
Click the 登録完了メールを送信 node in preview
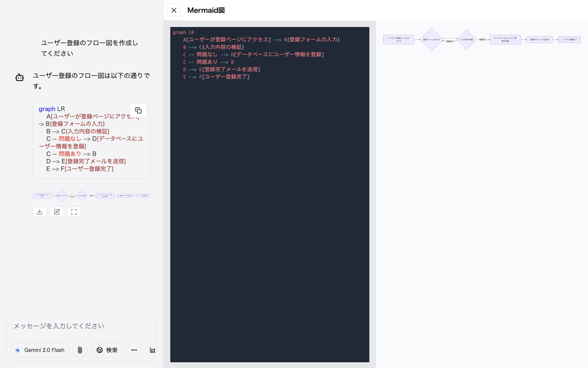click(x=539, y=40)
